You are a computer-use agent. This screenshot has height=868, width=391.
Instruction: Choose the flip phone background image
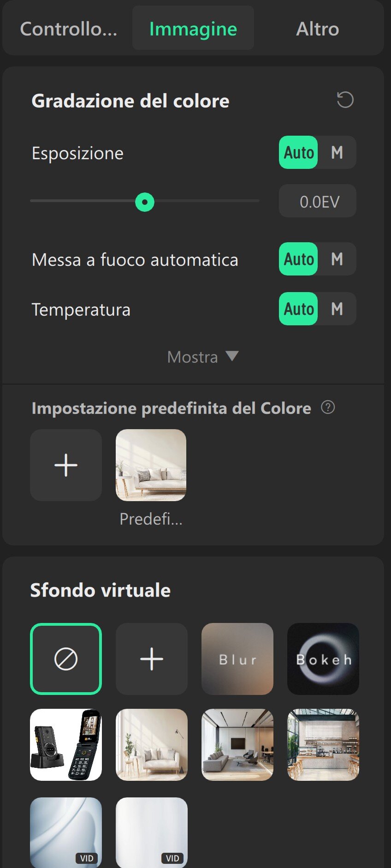[66, 744]
